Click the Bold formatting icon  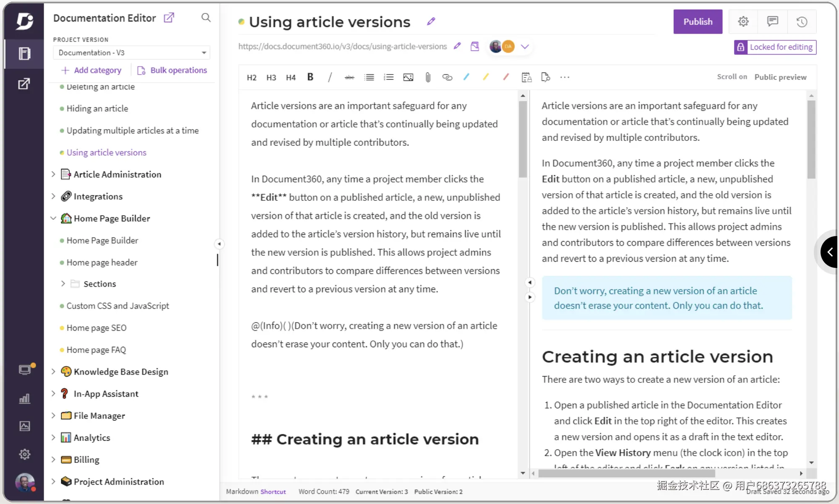click(310, 77)
